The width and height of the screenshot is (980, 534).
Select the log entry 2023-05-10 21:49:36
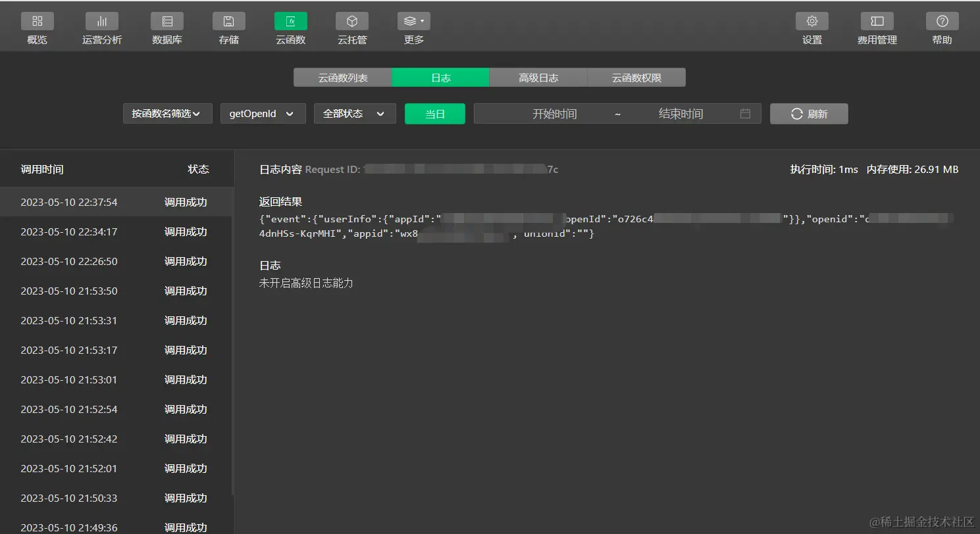pos(116,525)
